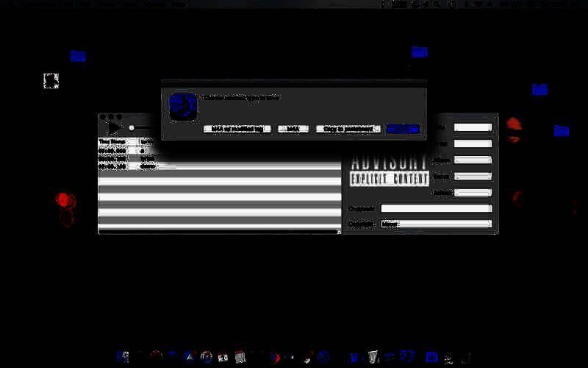This screenshot has height=368, width=588.
Task: Click the bottom field in the tag panel
Action: point(436,224)
